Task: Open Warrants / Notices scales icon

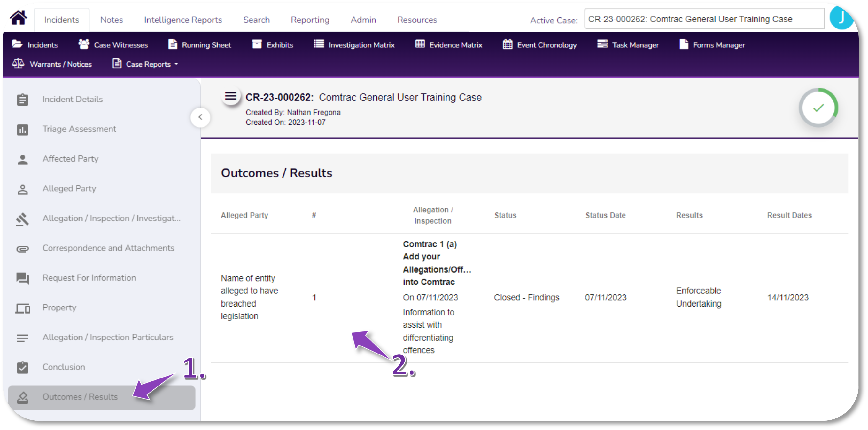Action: (x=18, y=63)
